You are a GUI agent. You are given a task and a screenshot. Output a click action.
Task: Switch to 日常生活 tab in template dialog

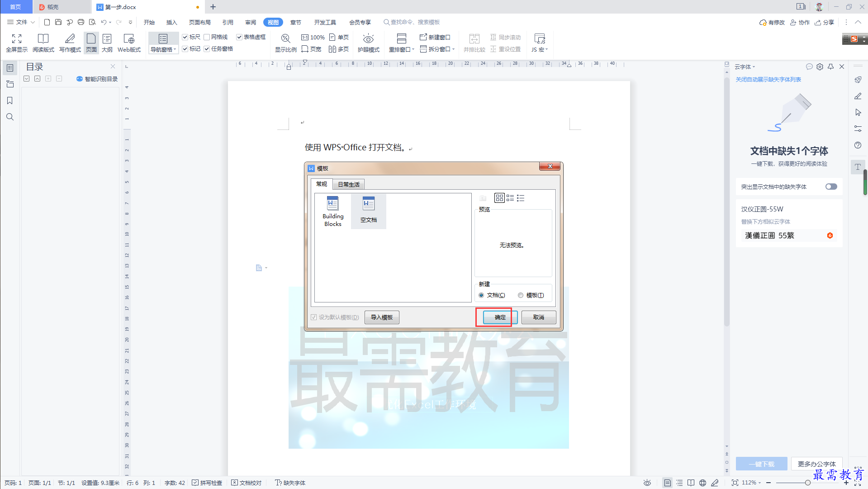pyautogui.click(x=348, y=184)
